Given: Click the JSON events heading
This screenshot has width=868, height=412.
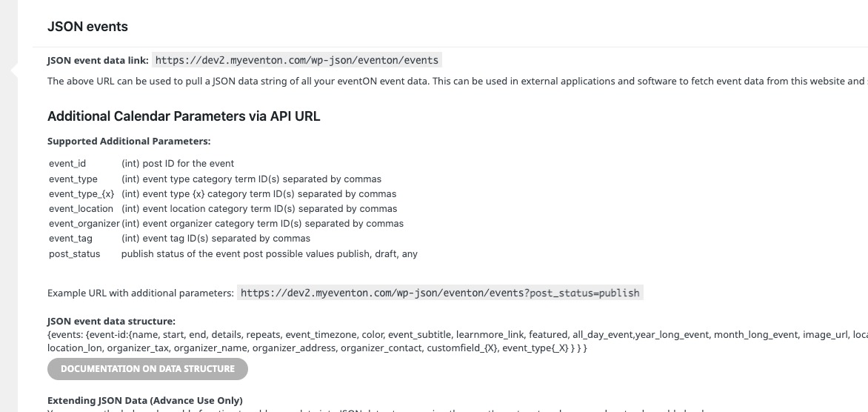Looking at the screenshot, I should click(x=87, y=27).
